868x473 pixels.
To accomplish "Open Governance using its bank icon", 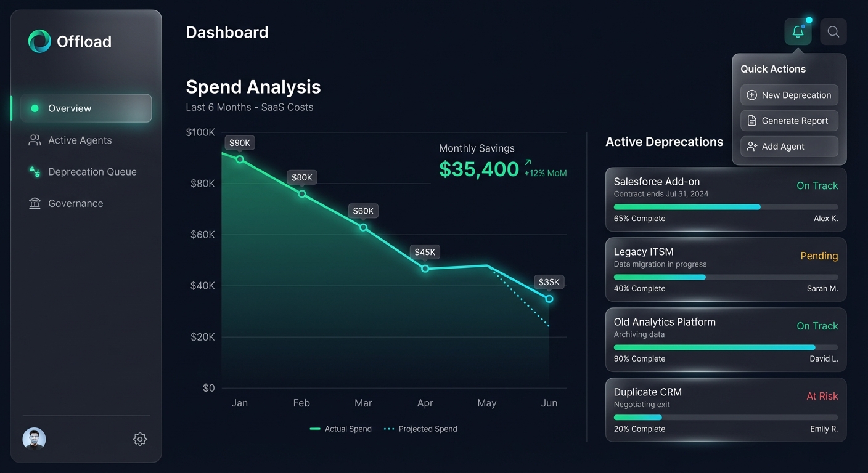I will coord(34,203).
